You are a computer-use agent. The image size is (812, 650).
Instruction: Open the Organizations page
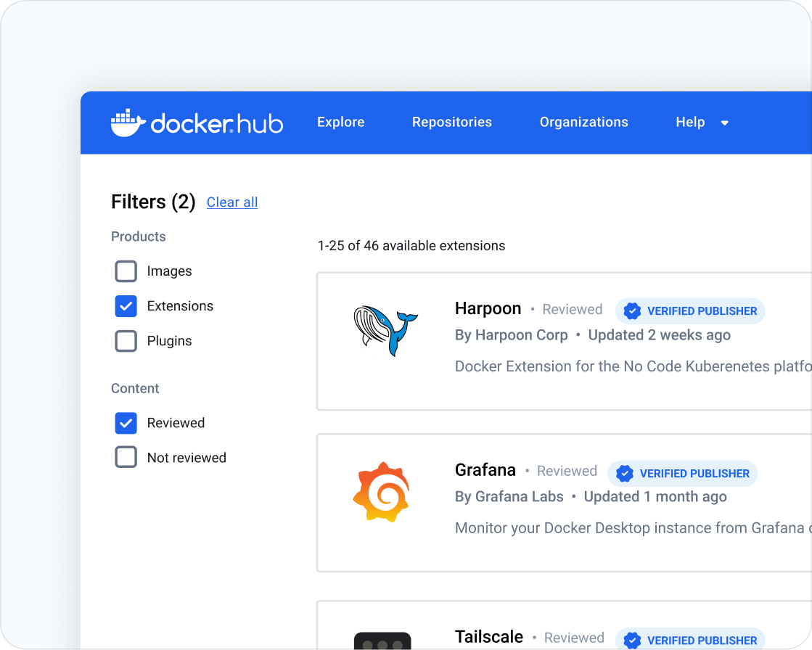point(583,122)
